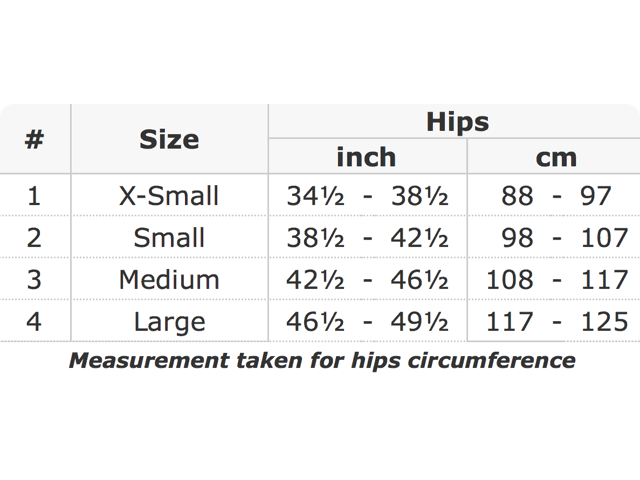Click the 'Large' size cell
This screenshot has height=480, width=640.
click(169, 321)
